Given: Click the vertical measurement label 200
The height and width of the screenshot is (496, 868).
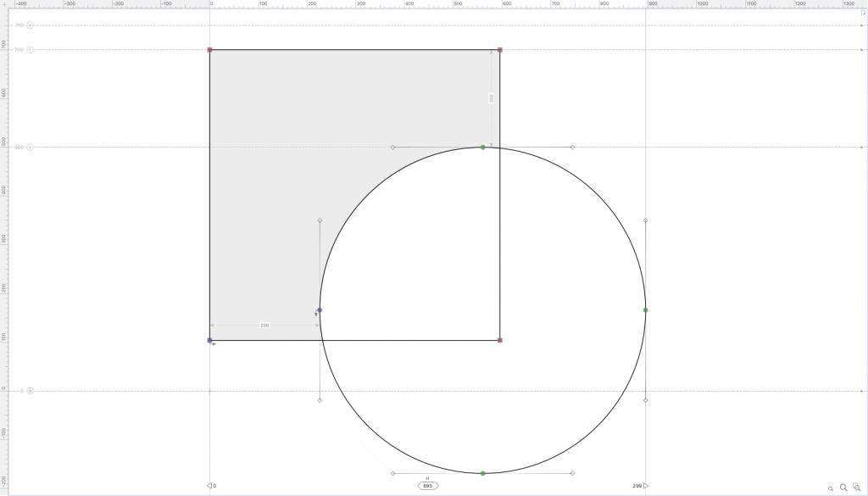Looking at the screenshot, I should tap(491, 98).
